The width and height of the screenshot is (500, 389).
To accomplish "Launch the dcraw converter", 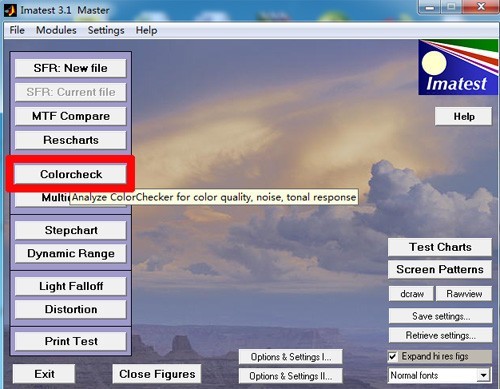I will pyautogui.click(x=412, y=294).
